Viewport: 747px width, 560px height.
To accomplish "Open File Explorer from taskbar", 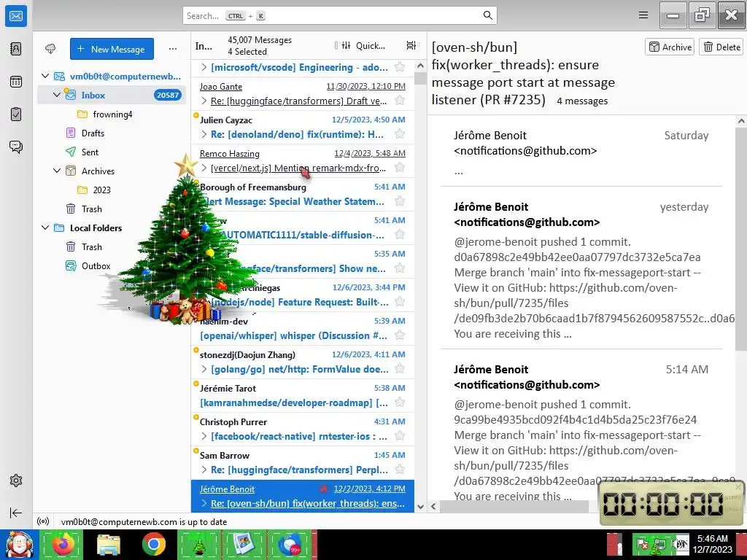I will (109, 544).
